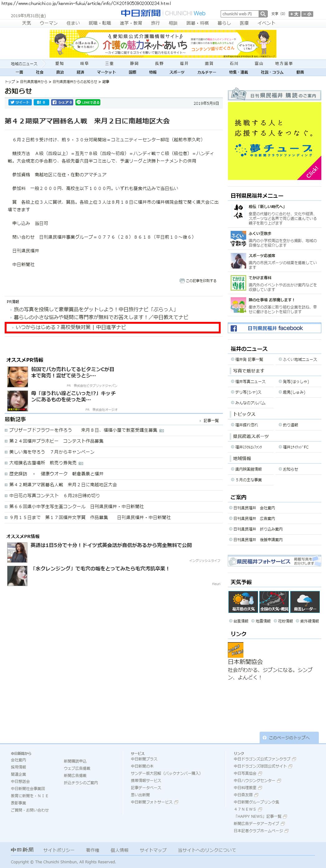The height and width of the screenshot is (868, 326).
Task: Open ふくい空散歩 thumbnail icon
Action: [238, 239]
